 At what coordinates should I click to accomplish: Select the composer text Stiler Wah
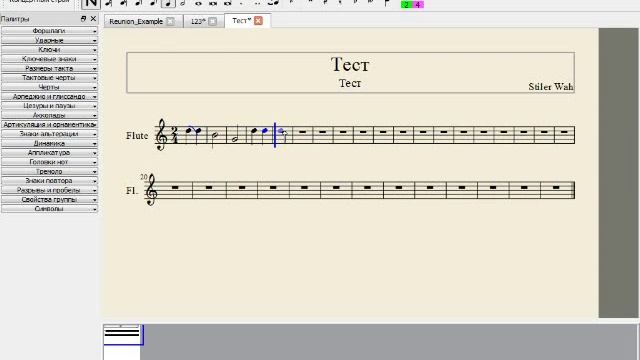(551, 87)
